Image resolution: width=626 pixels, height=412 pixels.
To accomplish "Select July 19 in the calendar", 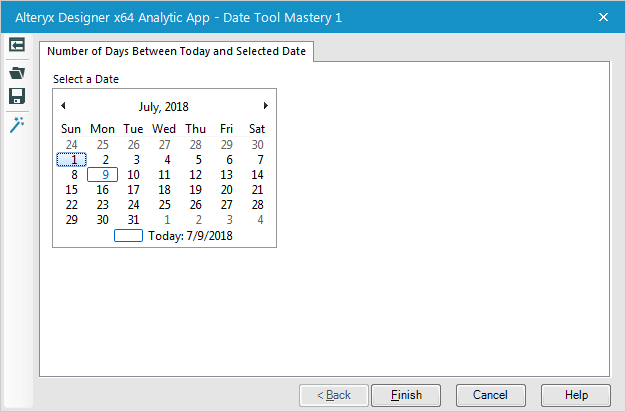I will pos(195,190).
